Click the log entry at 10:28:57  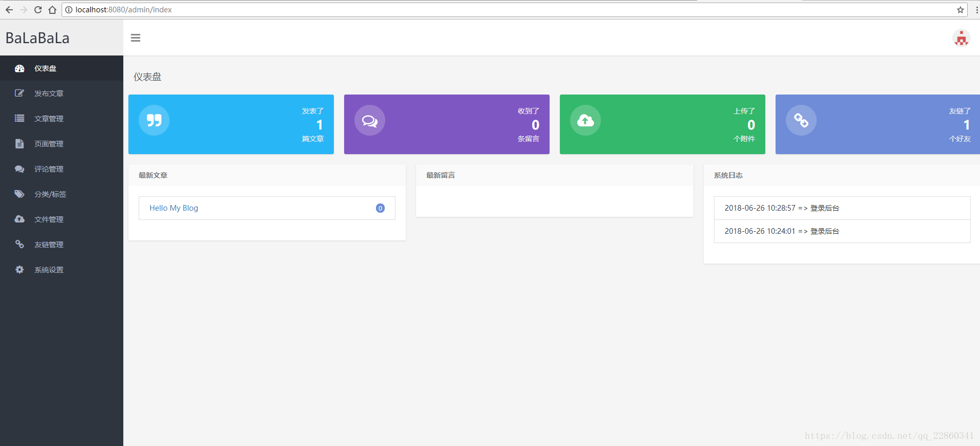[x=842, y=208]
